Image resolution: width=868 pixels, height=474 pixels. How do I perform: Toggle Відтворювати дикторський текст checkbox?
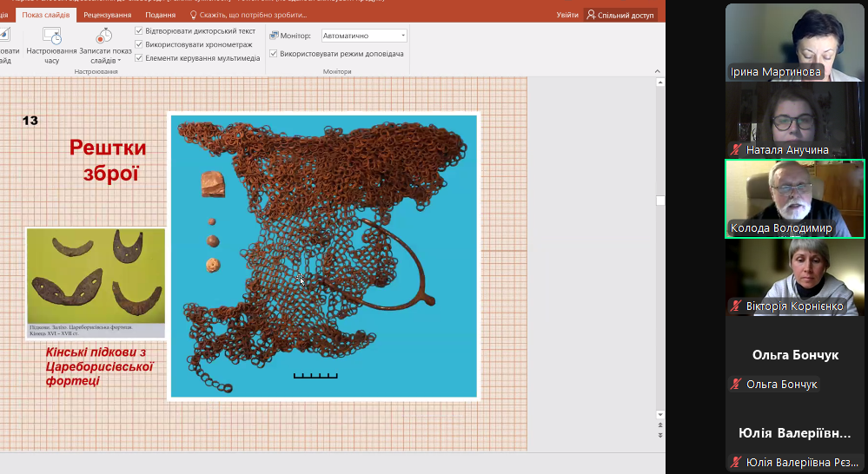pos(139,31)
